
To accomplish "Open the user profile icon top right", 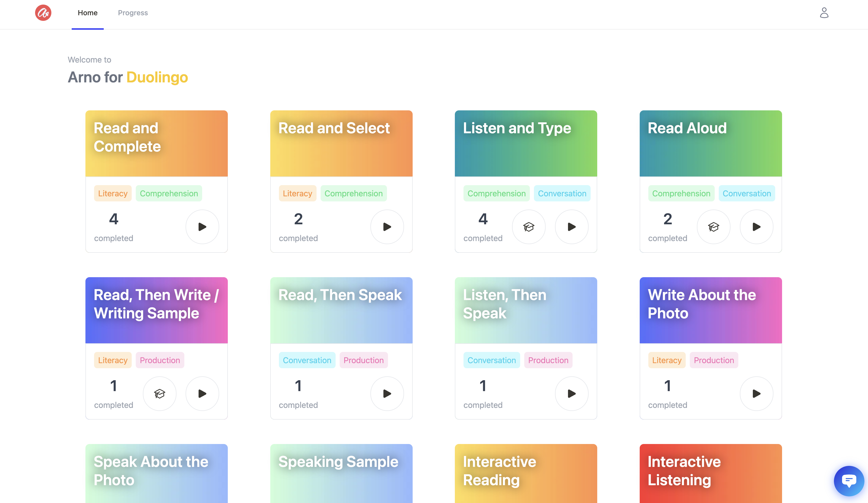I will 824,13.
